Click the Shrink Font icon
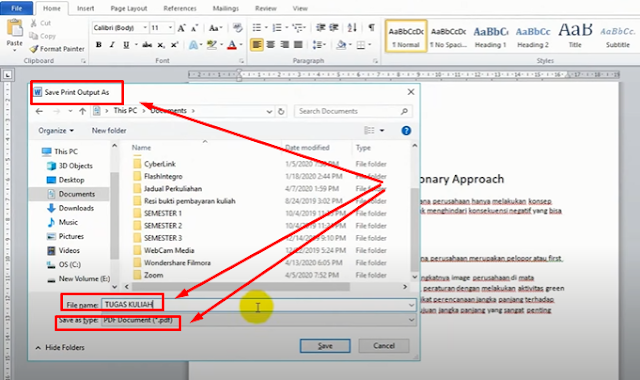The height and width of the screenshot is (380, 640). tap(194, 28)
